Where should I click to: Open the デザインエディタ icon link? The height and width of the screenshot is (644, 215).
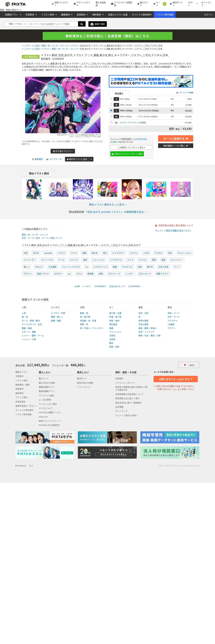[82, 4]
